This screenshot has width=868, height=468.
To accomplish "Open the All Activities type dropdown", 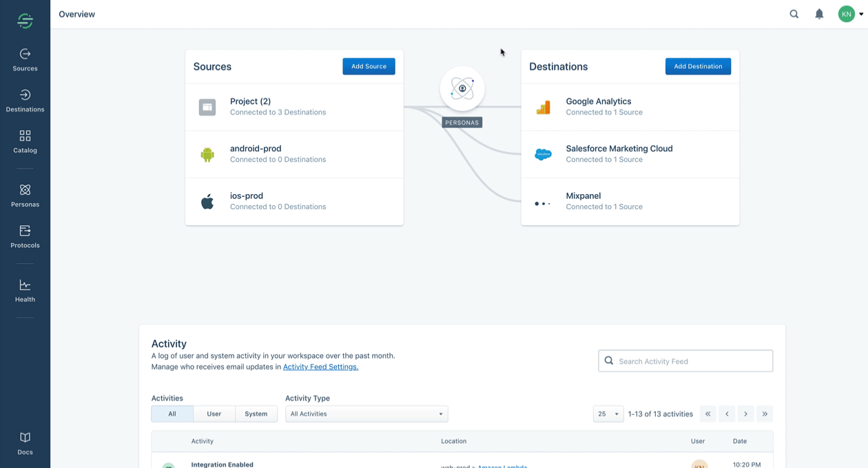I will point(366,414).
